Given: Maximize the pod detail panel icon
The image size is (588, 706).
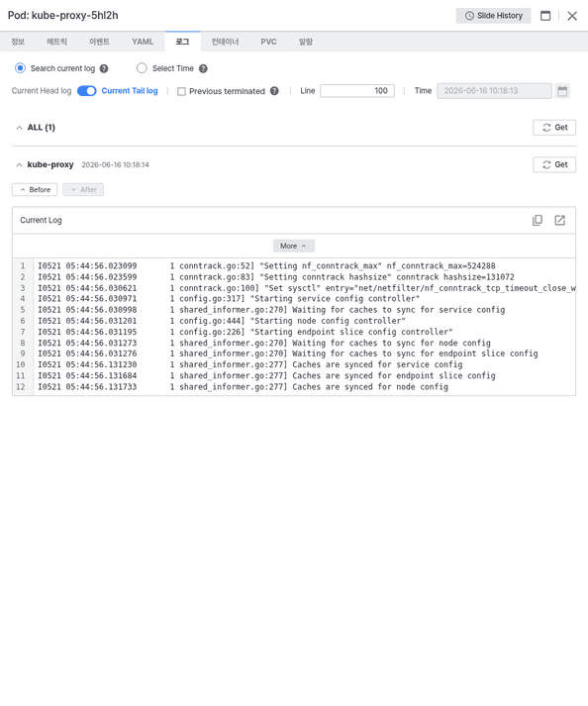Looking at the screenshot, I should pos(545,16).
